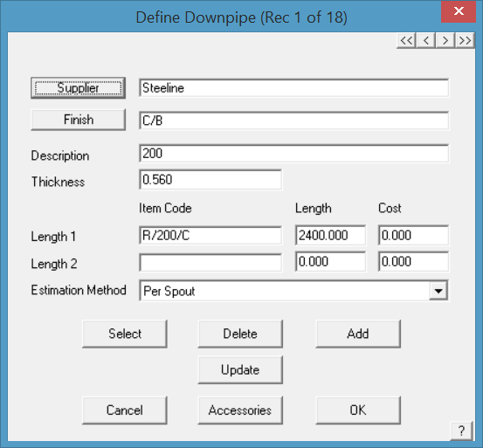The height and width of the screenshot is (448, 483).
Task: Jump to the first record
Action: (406, 40)
